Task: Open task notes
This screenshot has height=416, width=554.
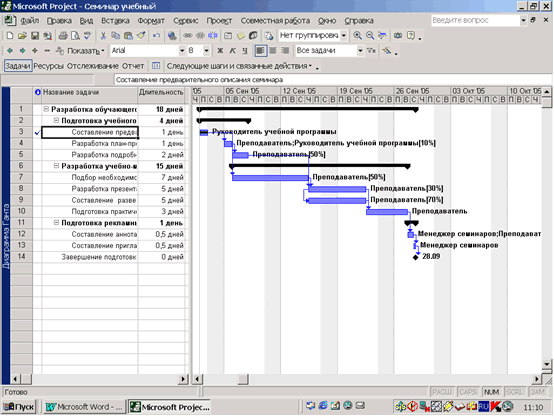Action: (x=241, y=35)
